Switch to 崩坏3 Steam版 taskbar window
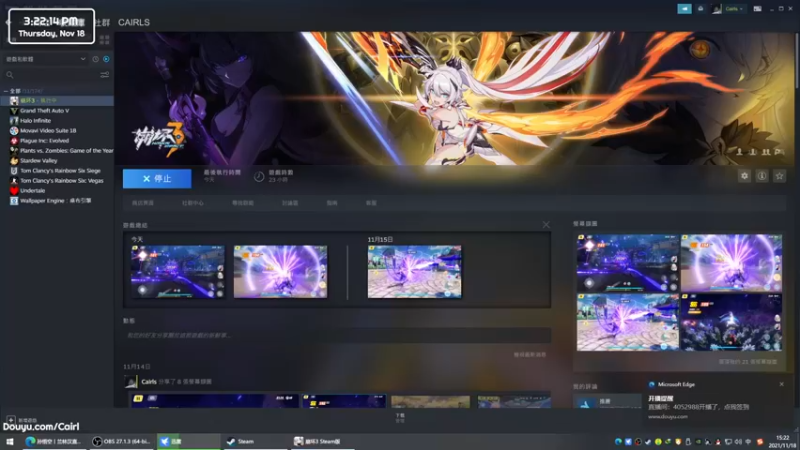 [322, 441]
